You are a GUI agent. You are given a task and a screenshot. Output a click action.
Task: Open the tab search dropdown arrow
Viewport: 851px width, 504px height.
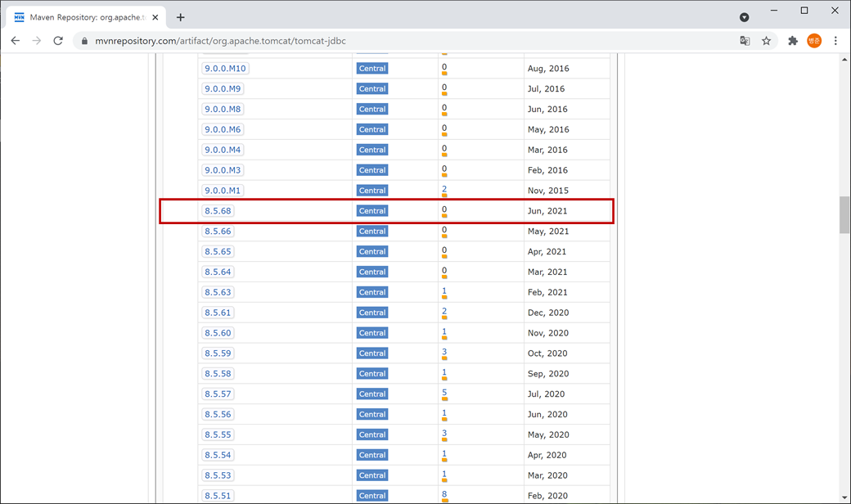click(x=744, y=17)
